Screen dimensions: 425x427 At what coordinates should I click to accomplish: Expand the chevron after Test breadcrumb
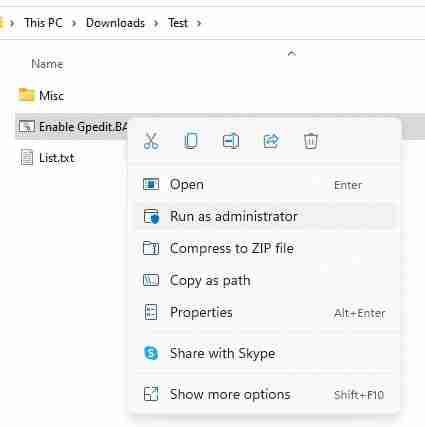pyautogui.click(x=199, y=23)
